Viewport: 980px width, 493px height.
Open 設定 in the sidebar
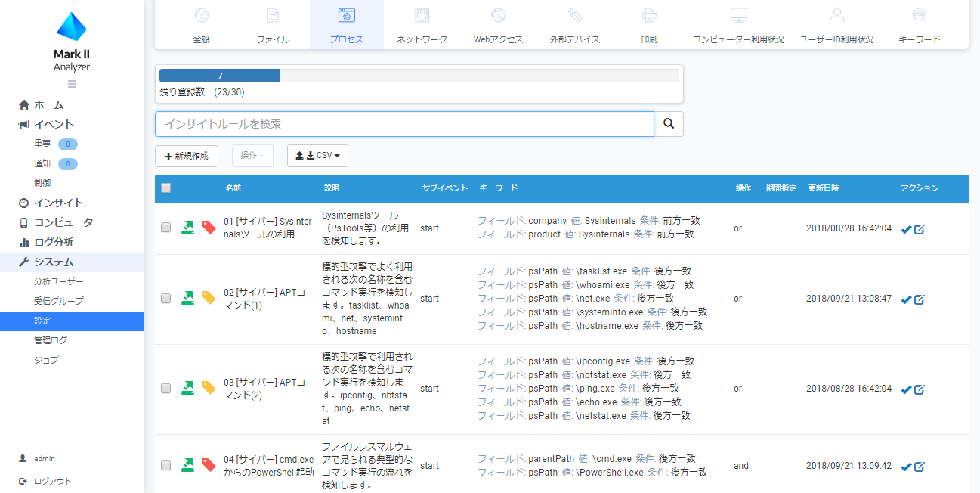pyautogui.click(x=72, y=321)
